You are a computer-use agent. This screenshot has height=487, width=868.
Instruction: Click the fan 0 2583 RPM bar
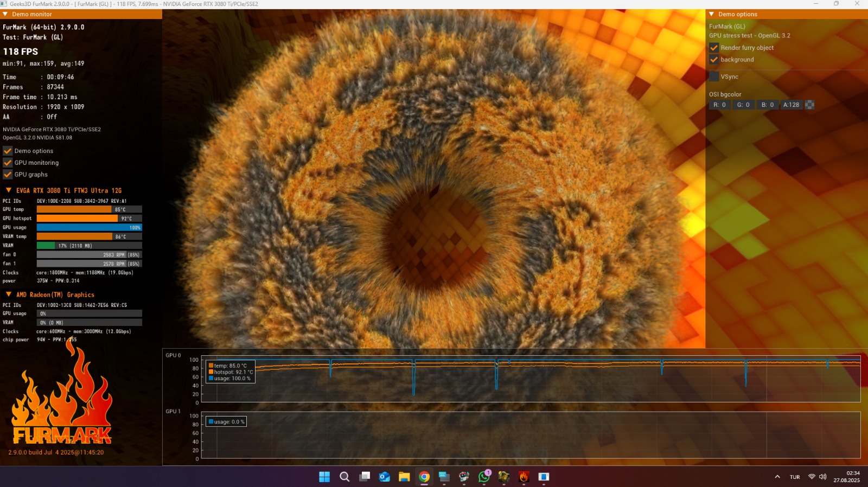[x=90, y=254]
